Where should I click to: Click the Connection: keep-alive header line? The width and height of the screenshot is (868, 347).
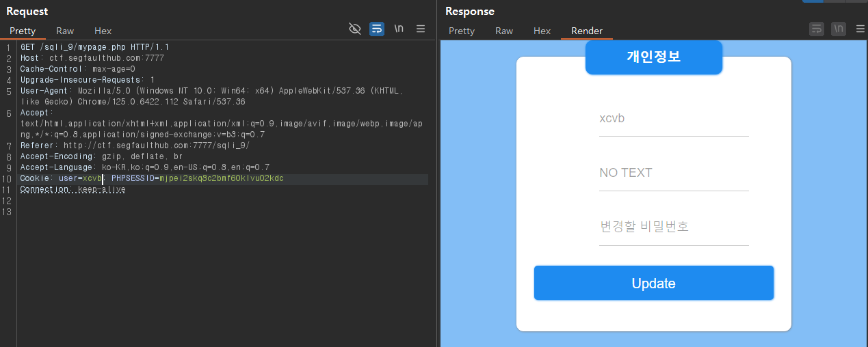click(x=73, y=189)
